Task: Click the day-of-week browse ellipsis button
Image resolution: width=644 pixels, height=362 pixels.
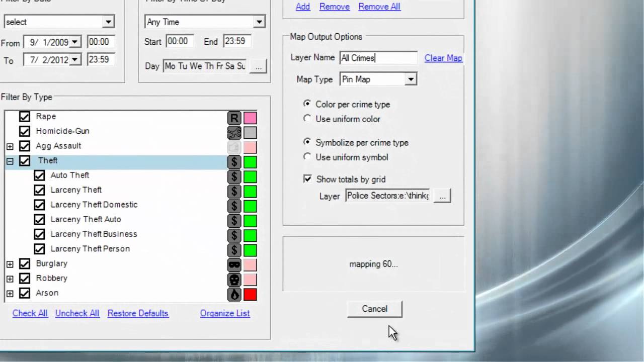Action: (x=258, y=66)
